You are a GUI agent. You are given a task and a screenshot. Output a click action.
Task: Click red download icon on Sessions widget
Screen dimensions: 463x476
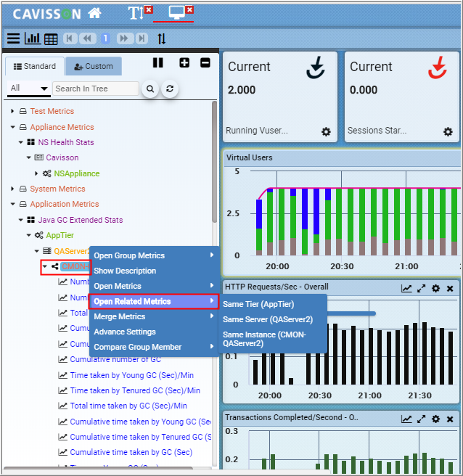(x=437, y=67)
